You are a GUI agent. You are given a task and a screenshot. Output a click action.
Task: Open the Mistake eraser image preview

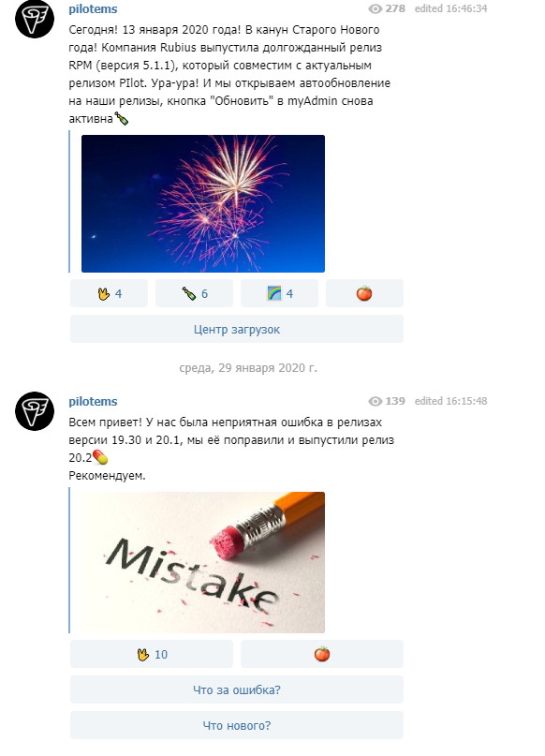point(203,562)
